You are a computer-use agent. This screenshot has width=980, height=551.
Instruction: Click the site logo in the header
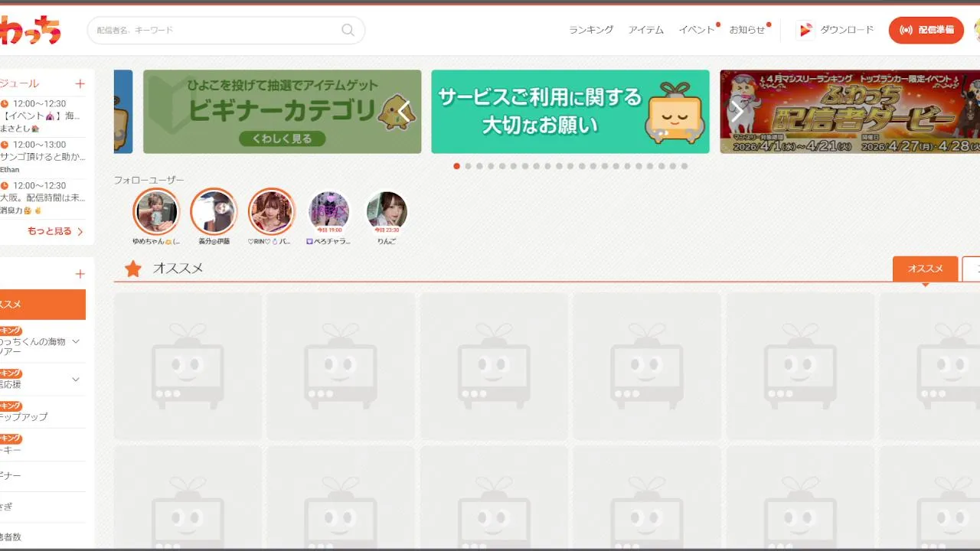[x=31, y=31]
